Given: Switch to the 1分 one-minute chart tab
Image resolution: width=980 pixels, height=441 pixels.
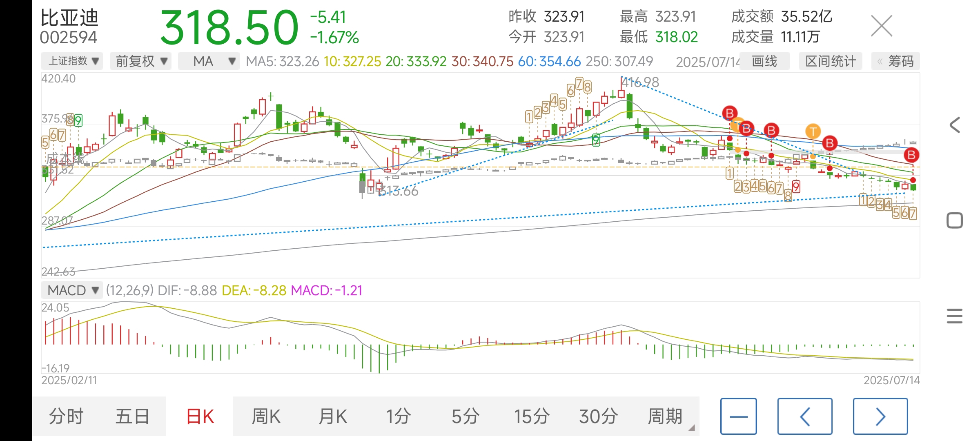Looking at the screenshot, I should [x=399, y=416].
